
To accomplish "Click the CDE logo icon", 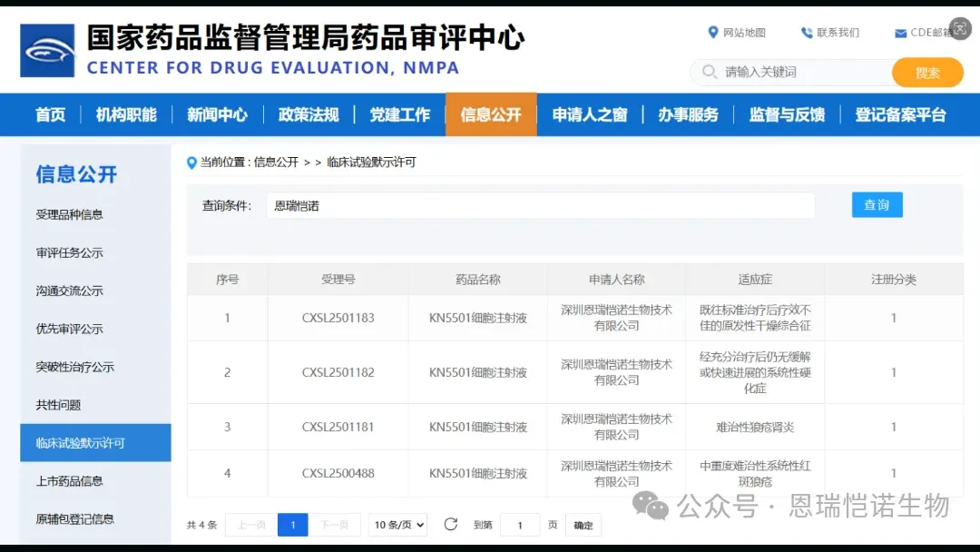I will pyautogui.click(x=47, y=51).
